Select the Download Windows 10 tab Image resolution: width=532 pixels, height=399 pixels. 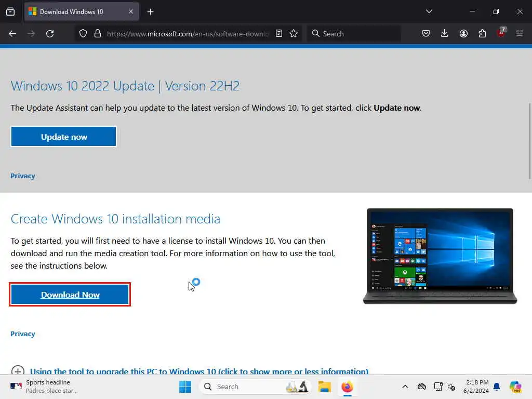click(x=82, y=12)
